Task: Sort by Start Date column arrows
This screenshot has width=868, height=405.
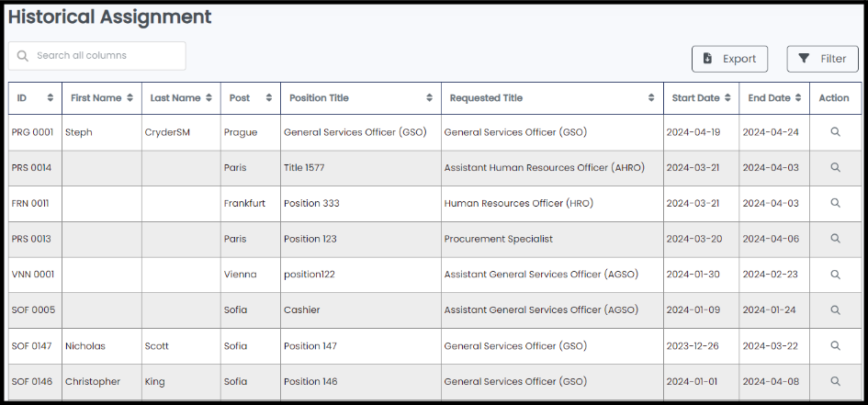Action: [727, 98]
